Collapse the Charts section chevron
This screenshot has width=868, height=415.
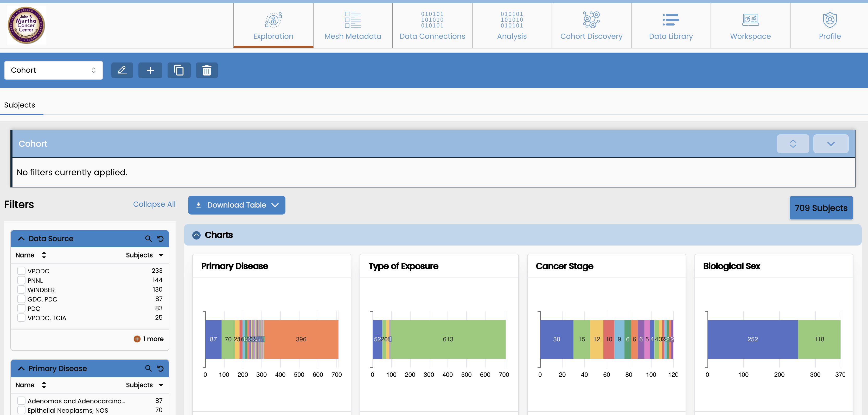coord(196,235)
